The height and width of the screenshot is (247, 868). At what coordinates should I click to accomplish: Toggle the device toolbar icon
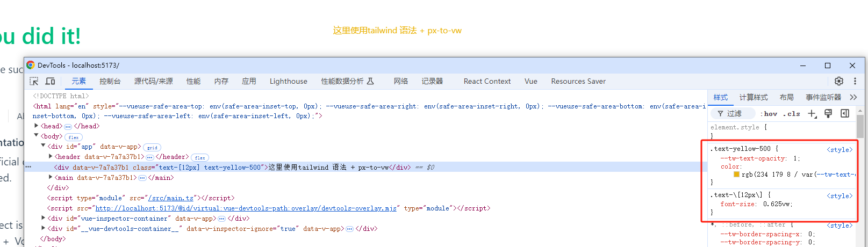tap(50, 81)
